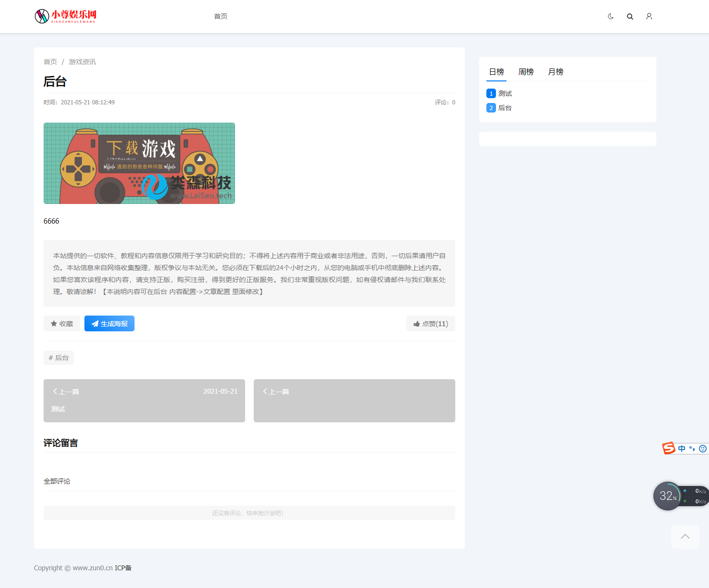Switch to 月榜 ranking tab
Image resolution: width=709 pixels, height=588 pixels.
556,72
